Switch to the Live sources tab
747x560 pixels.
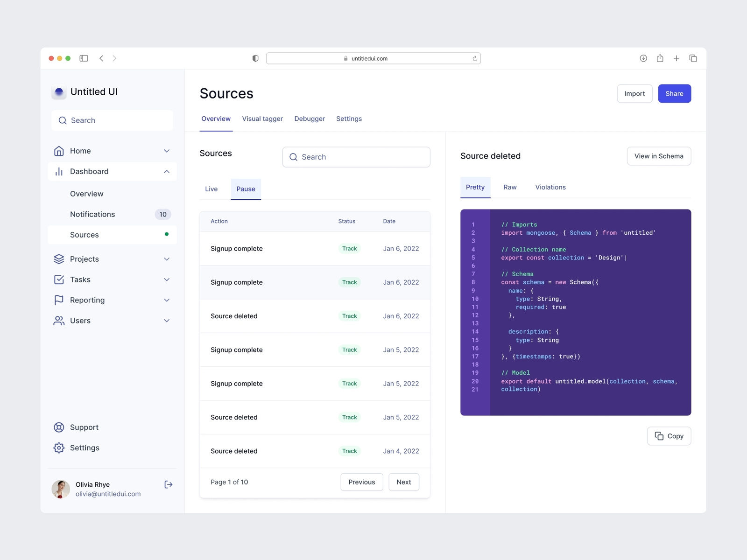[x=211, y=189]
